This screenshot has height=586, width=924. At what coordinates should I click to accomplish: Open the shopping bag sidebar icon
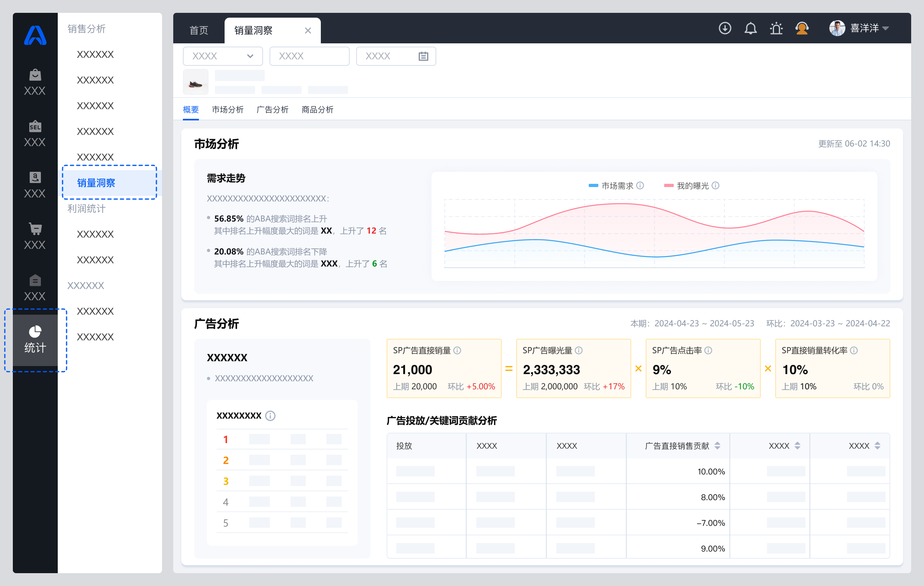[35, 75]
